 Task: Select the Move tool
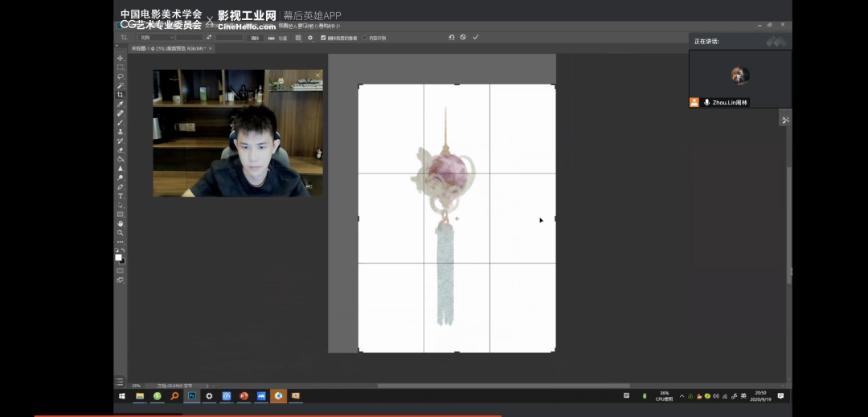point(121,58)
